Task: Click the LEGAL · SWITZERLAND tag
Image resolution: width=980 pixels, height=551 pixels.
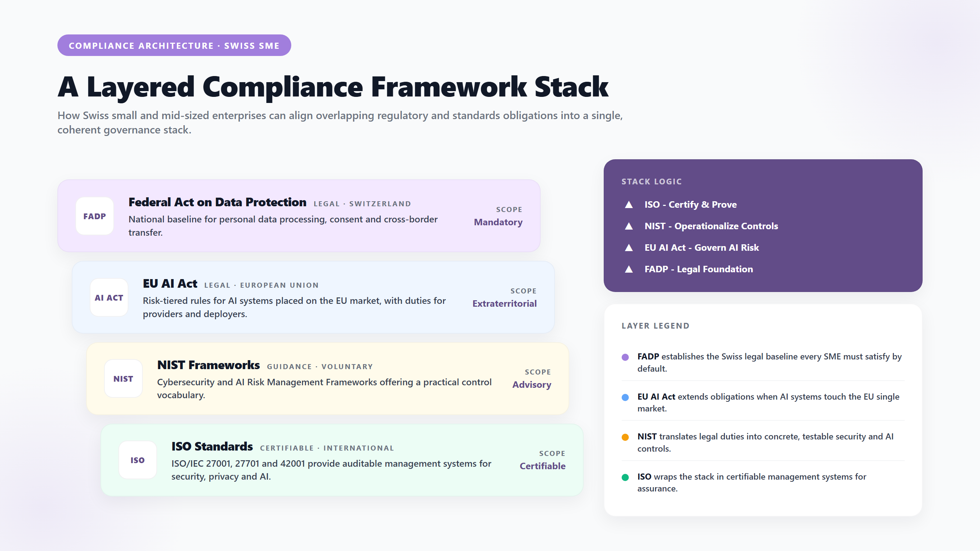Action: 362,204
